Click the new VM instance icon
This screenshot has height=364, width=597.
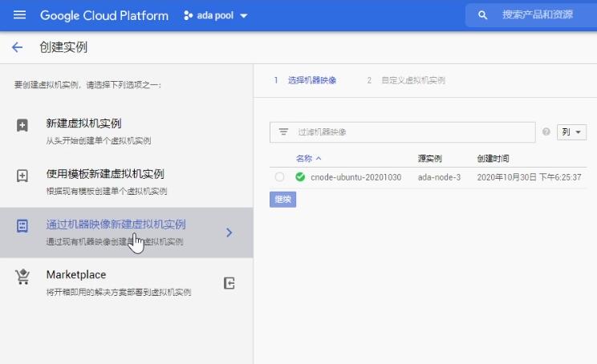pos(22,125)
